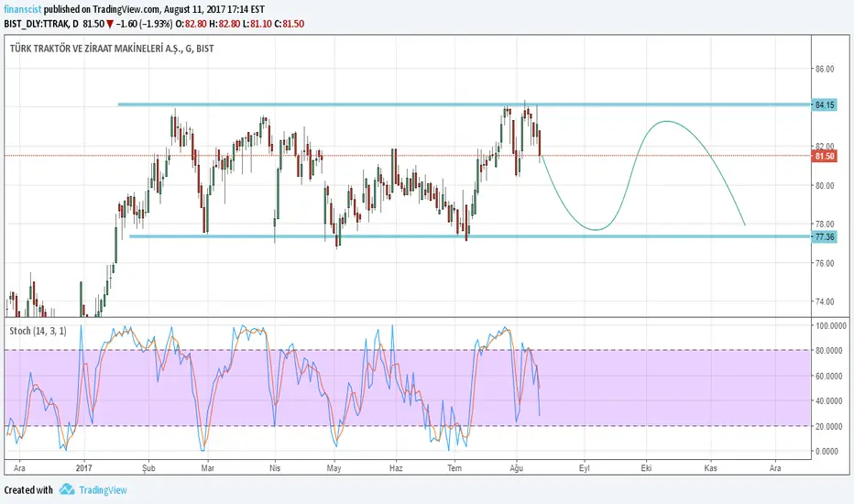Click the May month axis label
854x504 pixels.
tap(334, 468)
